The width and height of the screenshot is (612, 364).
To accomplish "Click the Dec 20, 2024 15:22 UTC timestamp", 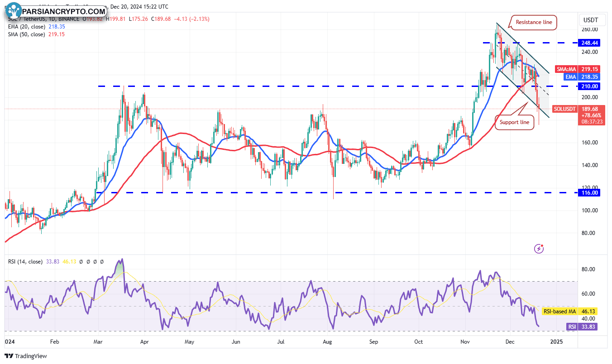I will 139,7.
